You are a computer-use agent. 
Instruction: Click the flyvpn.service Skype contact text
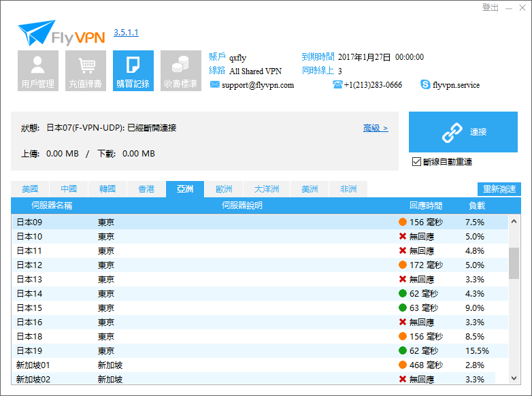[x=456, y=85]
